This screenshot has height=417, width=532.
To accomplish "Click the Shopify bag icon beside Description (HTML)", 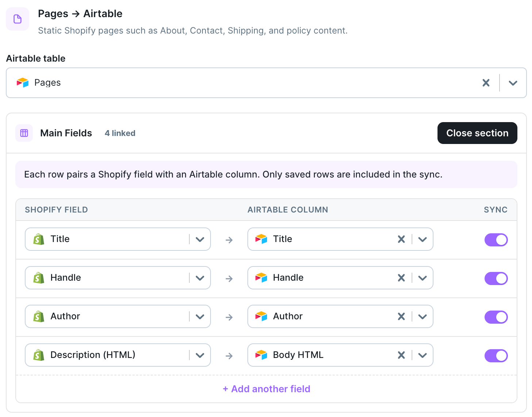I will tap(39, 355).
